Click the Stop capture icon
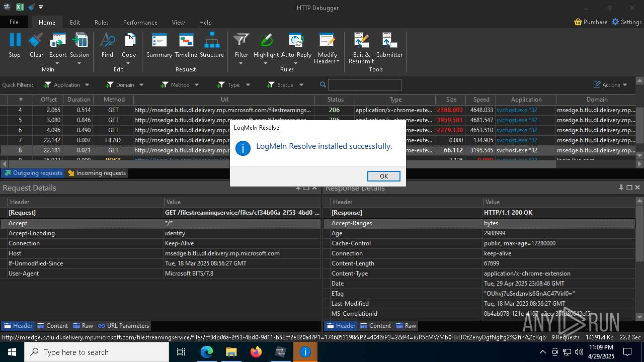Image resolution: width=644 pixels, height=362 pixels. pyautogui.click(x=15, y=40)
